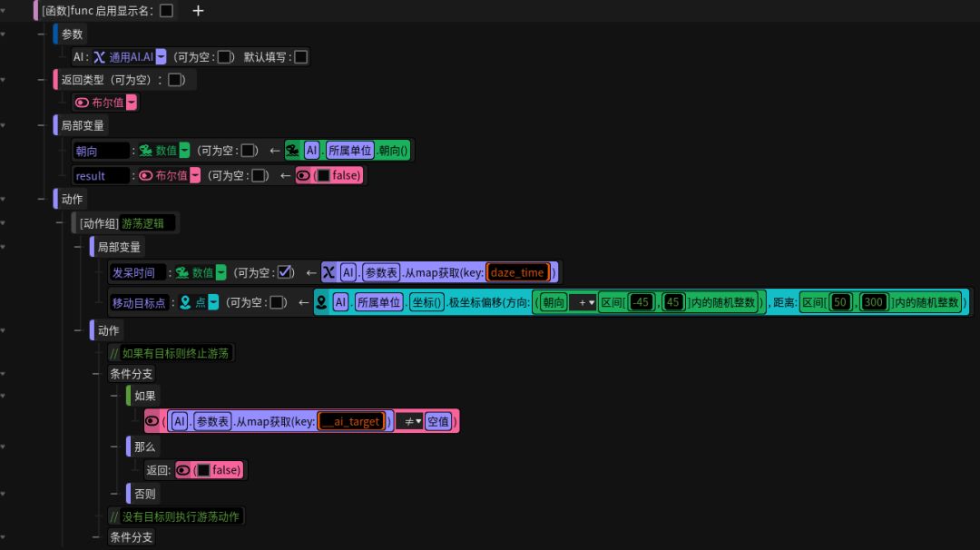Collapse the first 条件分支 node
Image resolution: width=980 pixels, height=550 pixels.
click(x=96, y=374)
